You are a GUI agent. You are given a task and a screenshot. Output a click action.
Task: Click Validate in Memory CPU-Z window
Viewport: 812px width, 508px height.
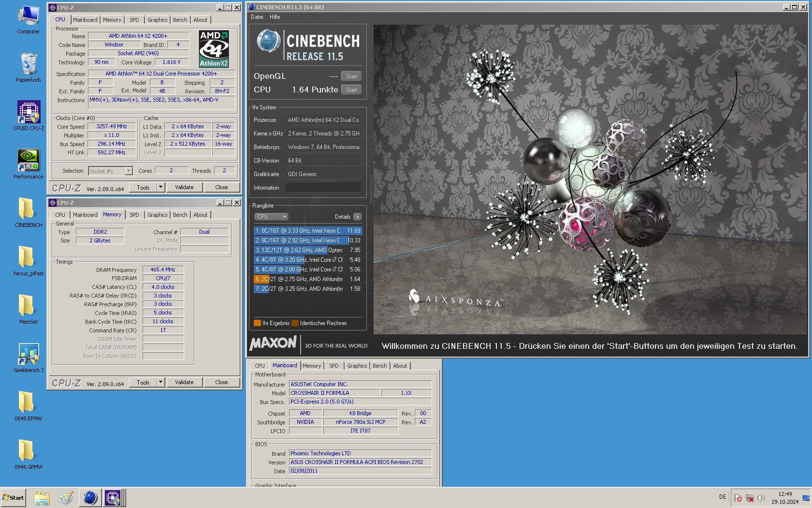[x=184, y=382]
